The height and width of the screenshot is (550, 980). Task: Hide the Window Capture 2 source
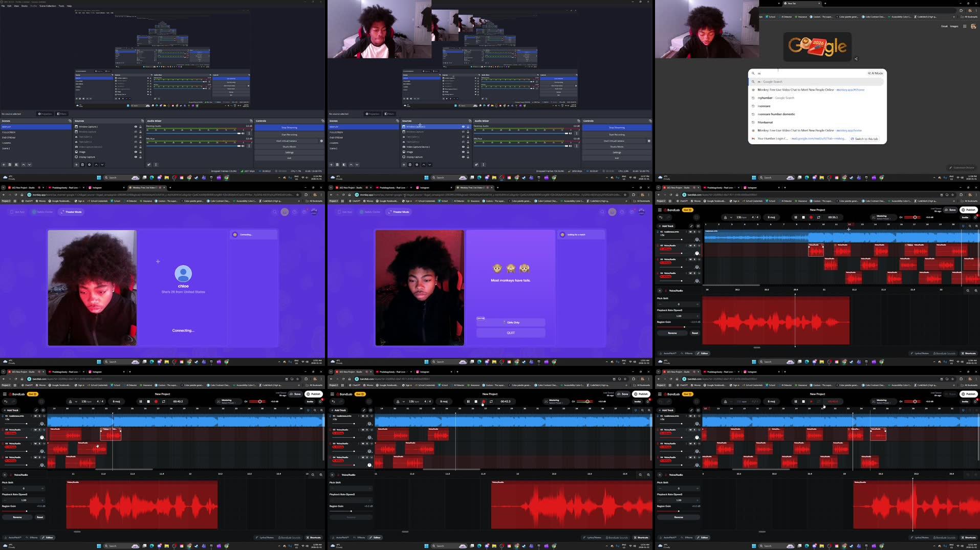pos(463,127)
